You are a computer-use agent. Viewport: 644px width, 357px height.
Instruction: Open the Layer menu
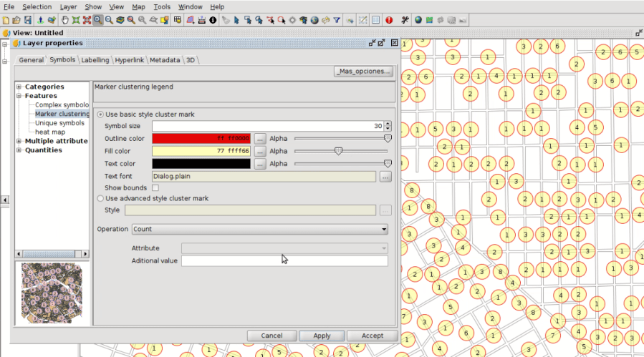click(68, 6)
